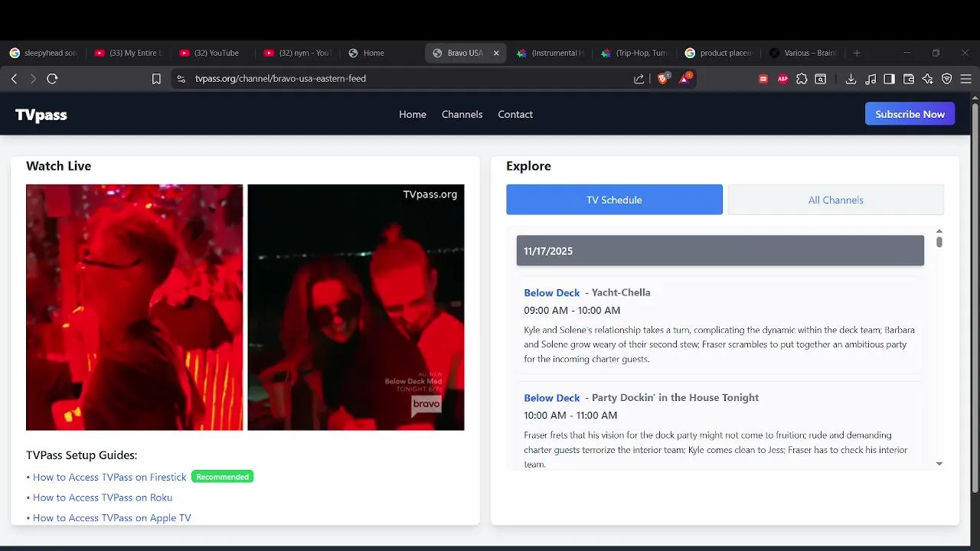Open the browser hamburger main menu
Screen dimensions: 980x551
point(966,79)
